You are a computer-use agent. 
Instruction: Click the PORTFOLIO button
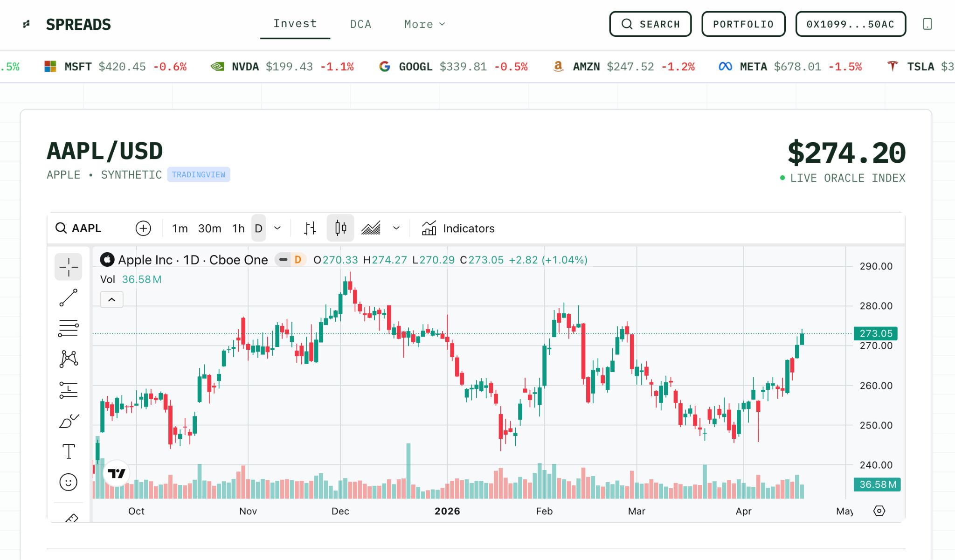point(743,24)
